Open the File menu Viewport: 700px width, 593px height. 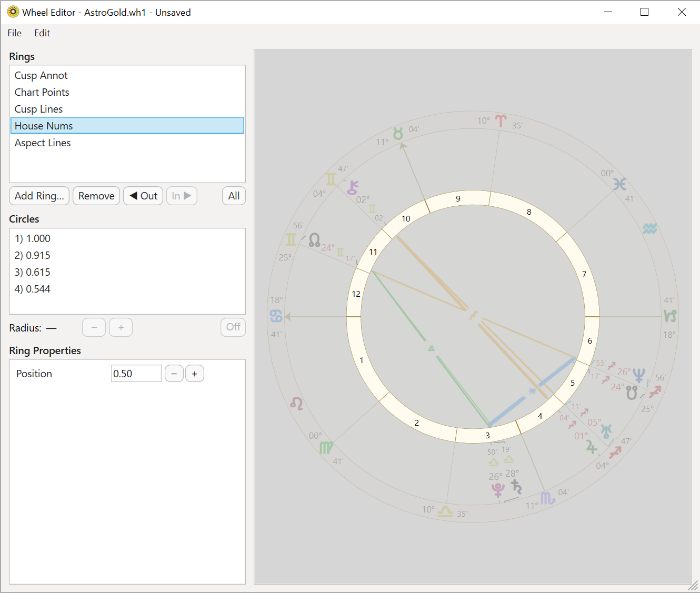click(x=14, y=33)
